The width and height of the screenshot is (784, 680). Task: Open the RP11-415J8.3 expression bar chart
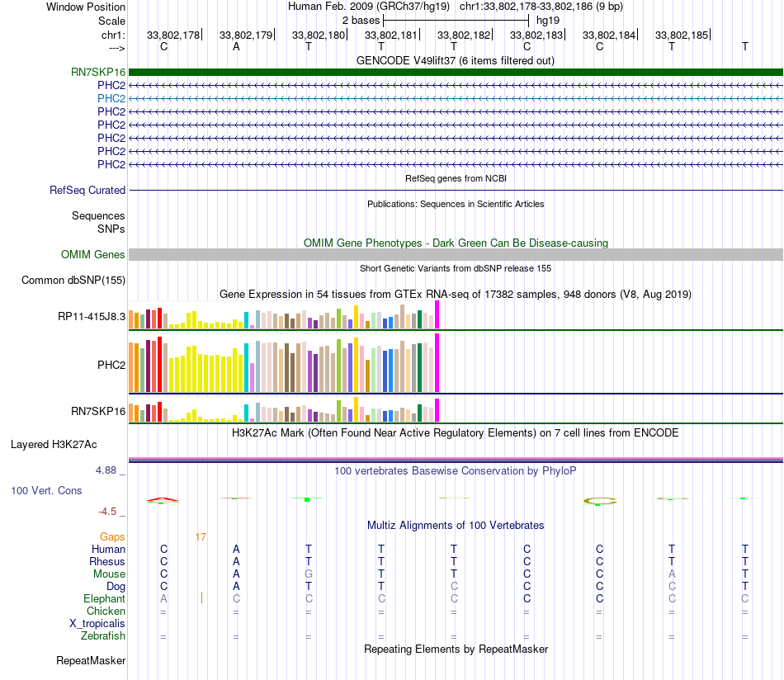click(284, 315)
